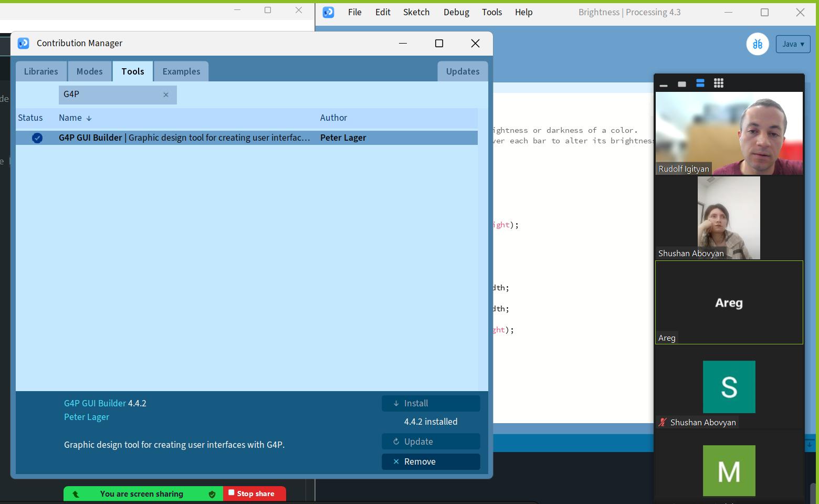Viewport: 819px width, 504px height.
Task: Click the Install button
Action: pyautogui.click(x=431, y=403)
